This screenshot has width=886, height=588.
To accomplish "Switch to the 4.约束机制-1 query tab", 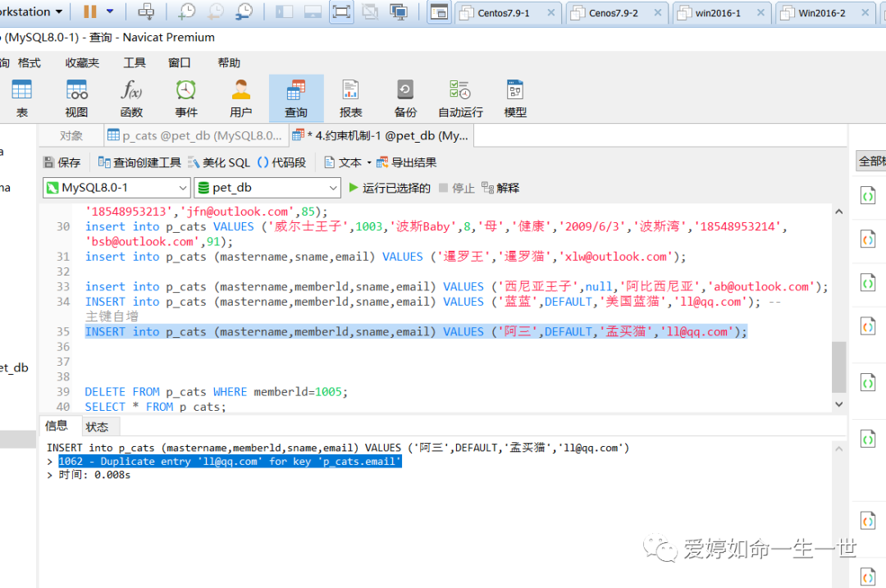I will pyautogui.click(x=381, y=135).
